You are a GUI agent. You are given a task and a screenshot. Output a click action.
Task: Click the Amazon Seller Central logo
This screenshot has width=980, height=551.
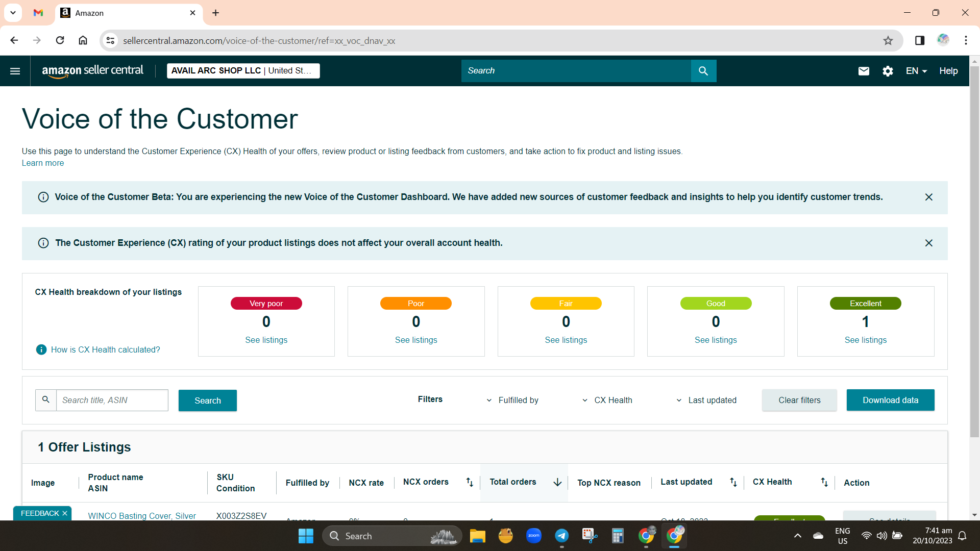(x=92, y=71)
